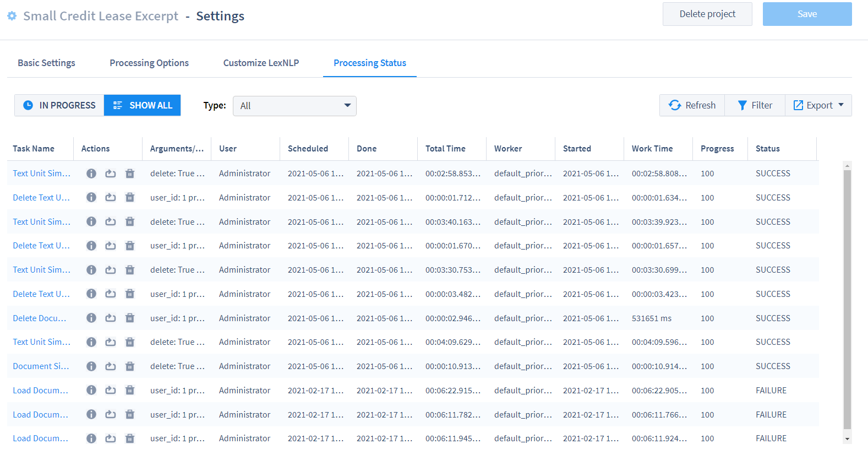Delete the task with total time 00:03:30.753
This screenshot has width=868, height=455.
[x=130, y=270]
